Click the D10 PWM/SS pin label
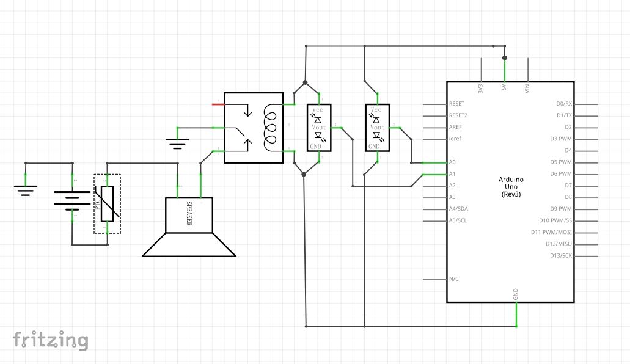 tap(555, 220)
